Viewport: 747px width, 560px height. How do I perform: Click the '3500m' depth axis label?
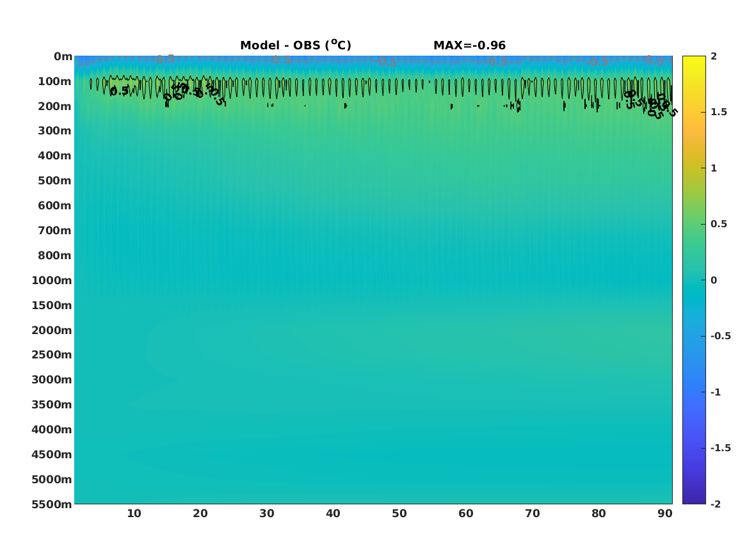52,404
